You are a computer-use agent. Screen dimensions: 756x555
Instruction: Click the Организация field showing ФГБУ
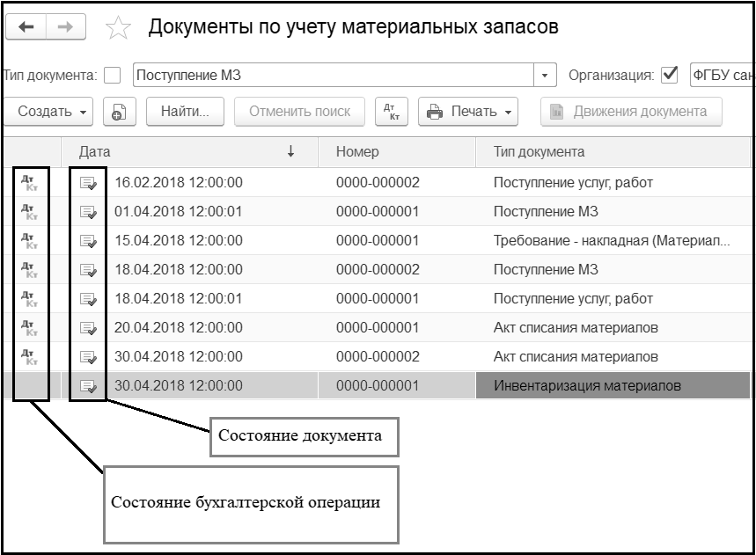722,75
